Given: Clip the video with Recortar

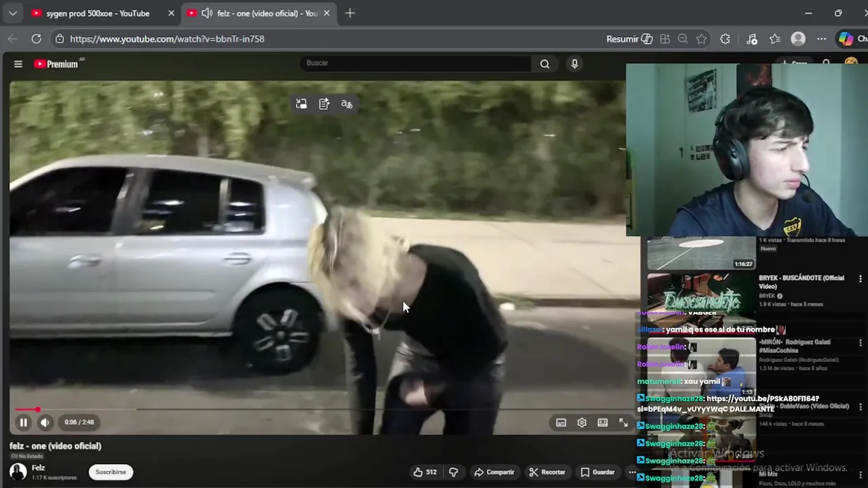Looking at the screenshot, I should tap(547, 472).
